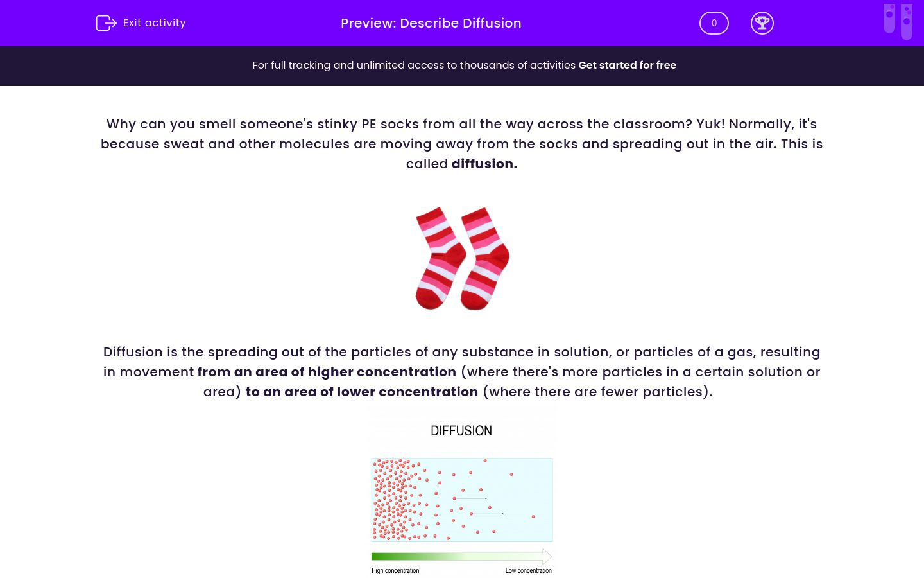Click the tracking banner below the header
The height and width of the screenshot is (578, 924).
(x=462, y=66)
